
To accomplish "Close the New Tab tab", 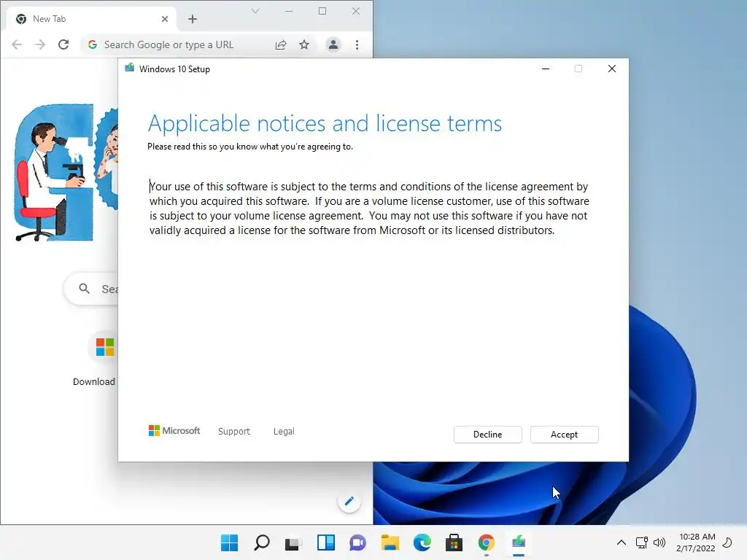I will (165, 19).
